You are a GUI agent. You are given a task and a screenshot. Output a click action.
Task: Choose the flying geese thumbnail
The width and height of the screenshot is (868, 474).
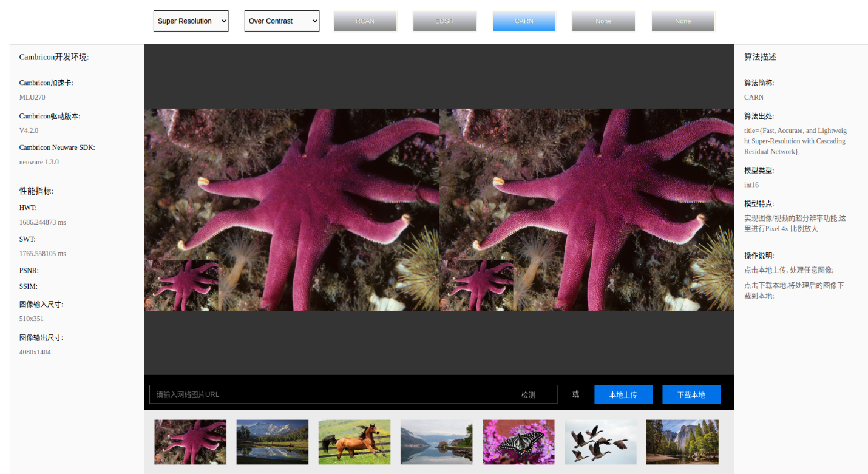[x=600, y=442]
